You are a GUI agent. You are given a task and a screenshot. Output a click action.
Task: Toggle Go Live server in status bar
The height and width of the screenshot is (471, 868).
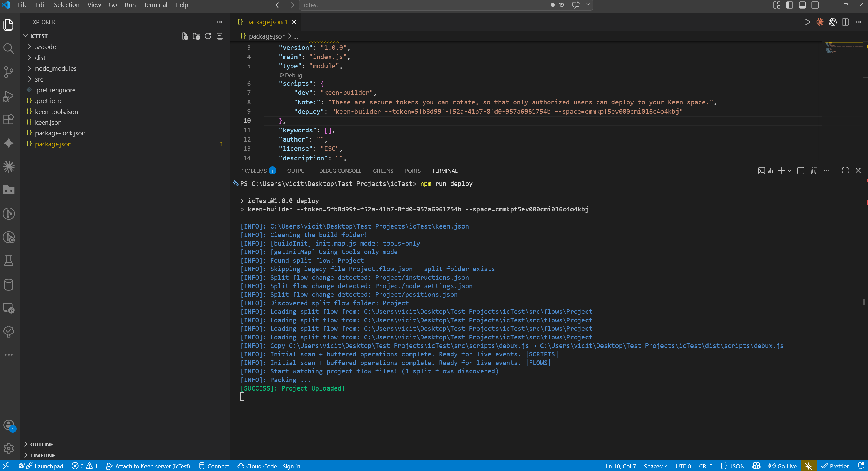[x=782, y=466]
